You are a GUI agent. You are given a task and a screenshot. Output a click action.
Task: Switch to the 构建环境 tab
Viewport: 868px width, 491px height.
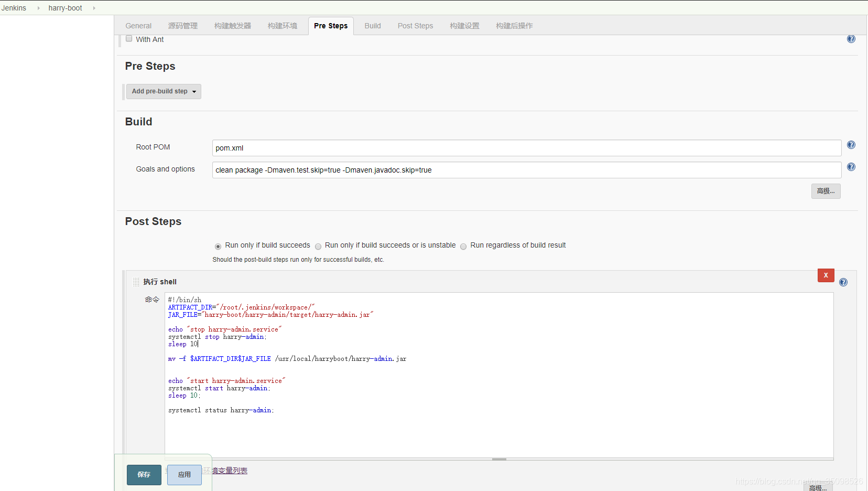click(283, 26)
